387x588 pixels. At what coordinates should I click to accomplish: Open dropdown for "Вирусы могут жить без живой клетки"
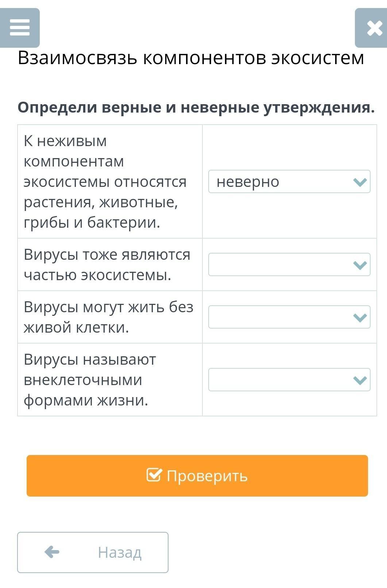click(x=289, y=317)
